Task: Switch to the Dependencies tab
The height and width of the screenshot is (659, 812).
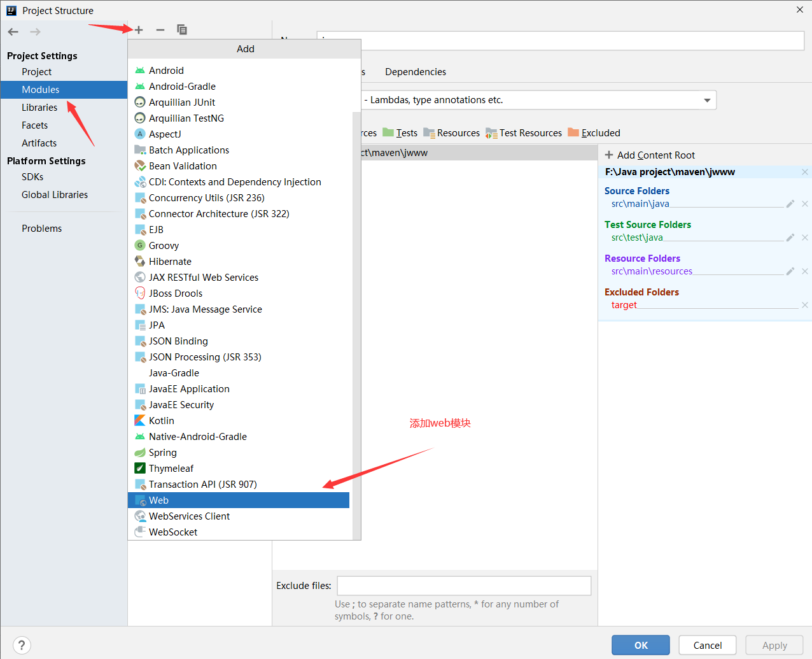Action: 416,72
